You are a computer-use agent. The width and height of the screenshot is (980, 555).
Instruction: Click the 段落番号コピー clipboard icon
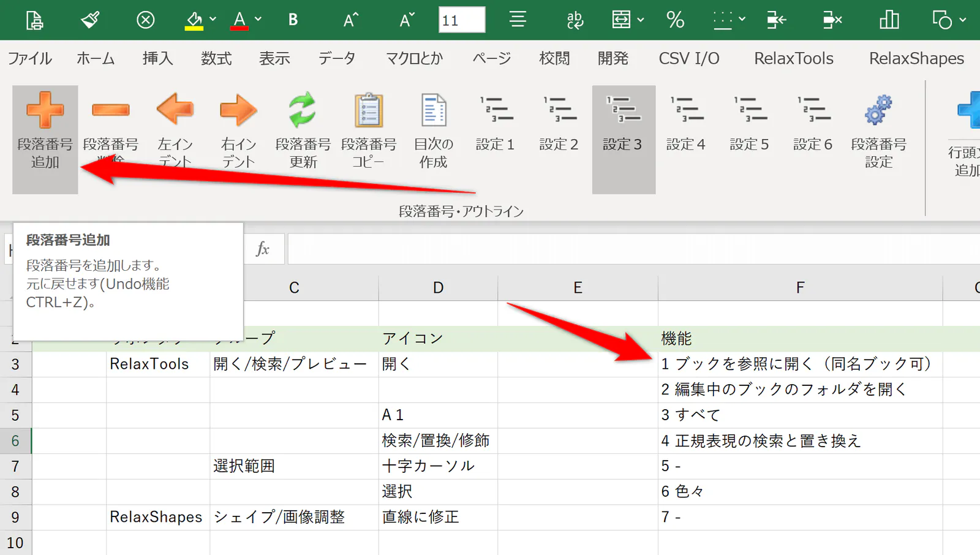(x=368, y=110)
